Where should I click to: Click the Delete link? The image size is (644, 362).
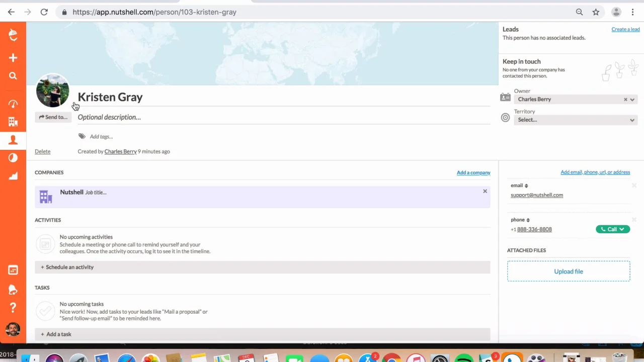pos(43,151)
